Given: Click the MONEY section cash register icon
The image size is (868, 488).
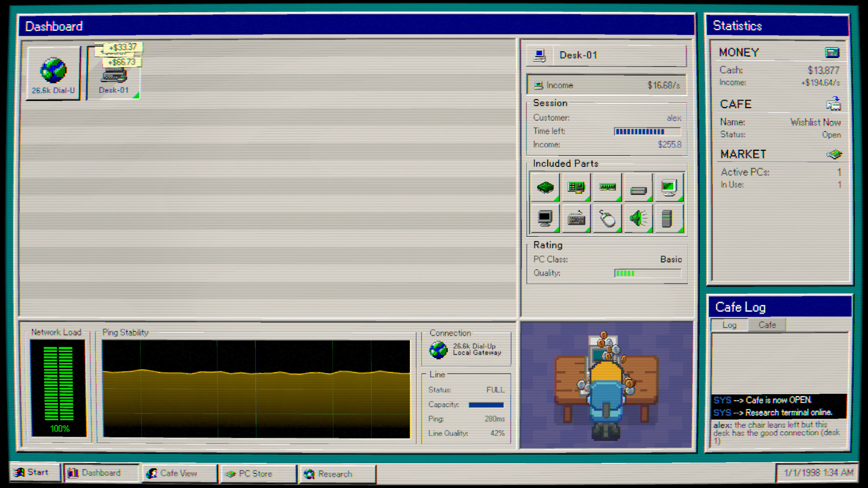Looking at the screenshot, I should (832, 52).
